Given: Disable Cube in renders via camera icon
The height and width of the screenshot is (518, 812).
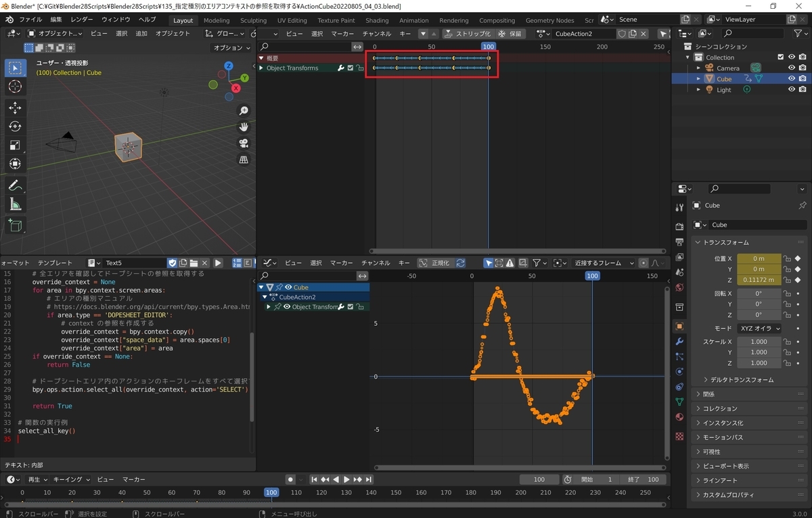Looking at the screenshot, I should (802, 78).
